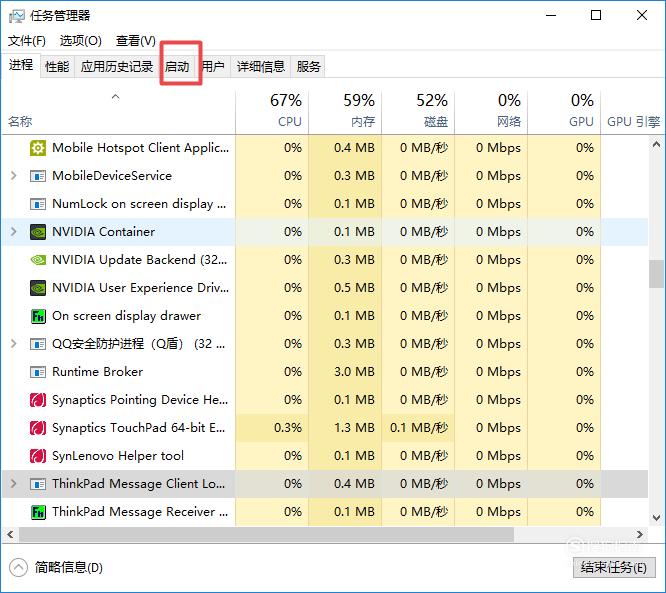Click the ThinkPad Message Client Loader icon

(38, 484)
